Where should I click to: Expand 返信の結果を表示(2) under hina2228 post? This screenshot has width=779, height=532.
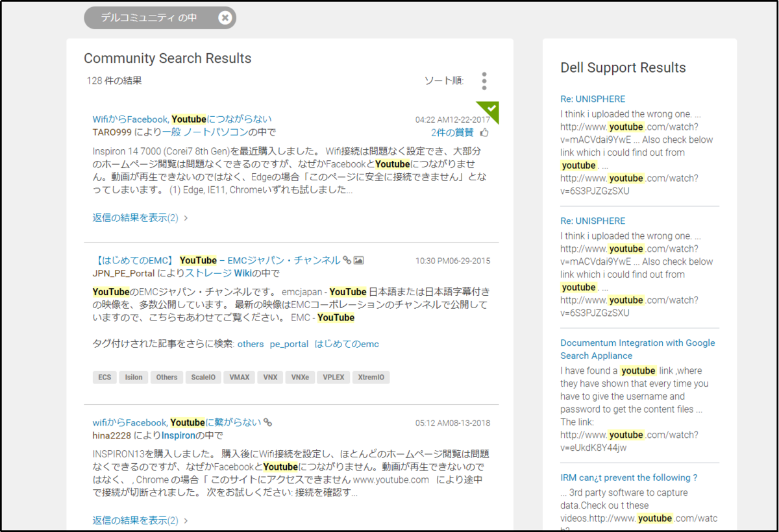click(x=140, y=520)
